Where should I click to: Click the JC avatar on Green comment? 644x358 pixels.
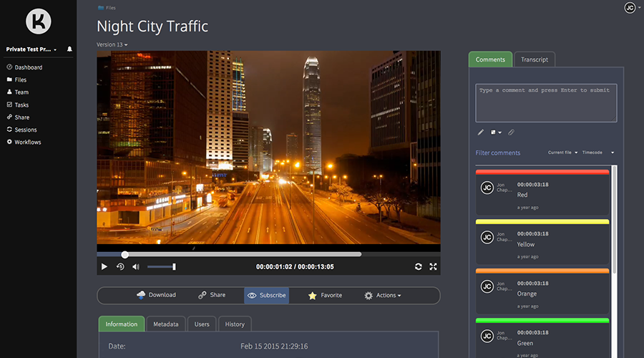pyautogui.click(x=487, y=336)
